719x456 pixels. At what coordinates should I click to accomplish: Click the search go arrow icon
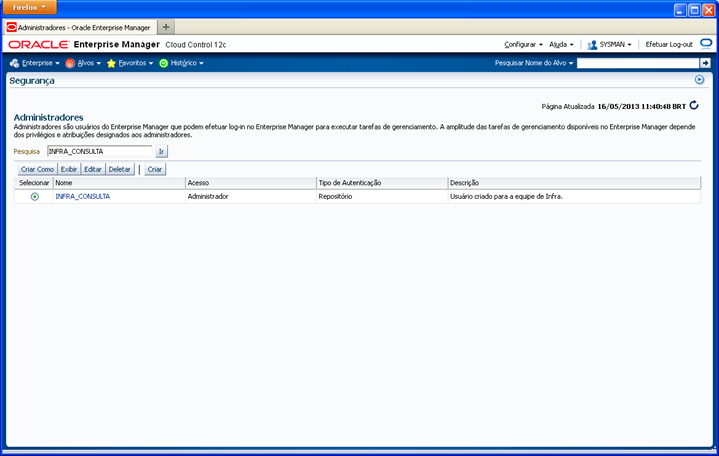705,63
